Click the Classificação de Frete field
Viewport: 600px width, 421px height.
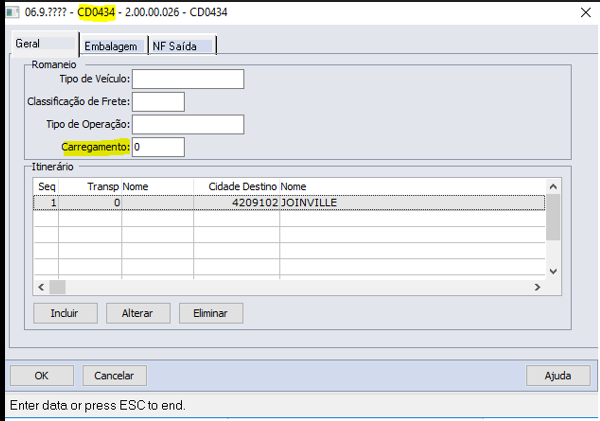pyautogui.click(x=158, y=102)
